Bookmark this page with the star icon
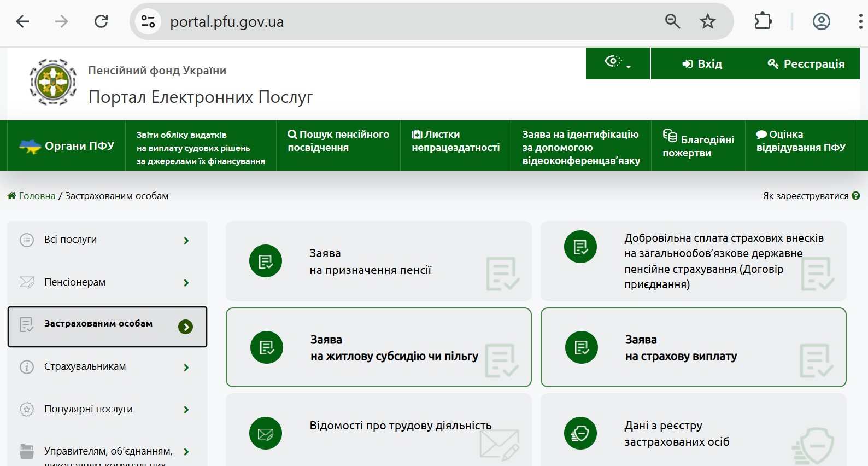Image resolution: width=868 pixels, height=466 pixels. coord(708,22)
